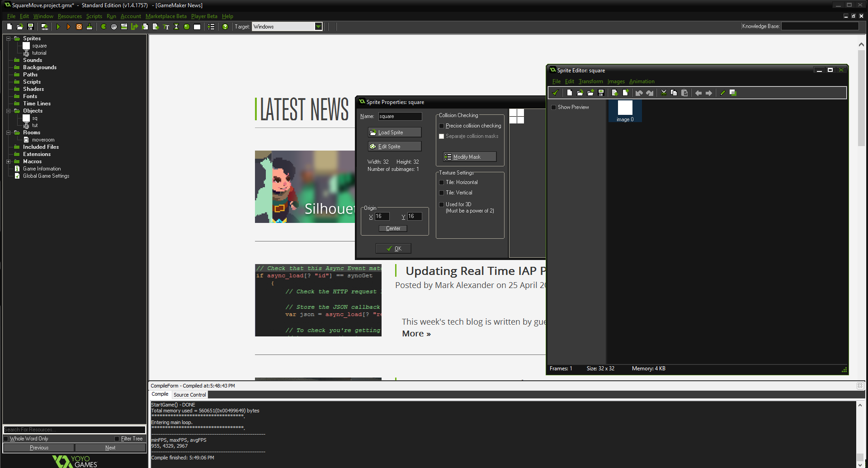
Task: Create a new timeline resource
Action: point(176,27)
